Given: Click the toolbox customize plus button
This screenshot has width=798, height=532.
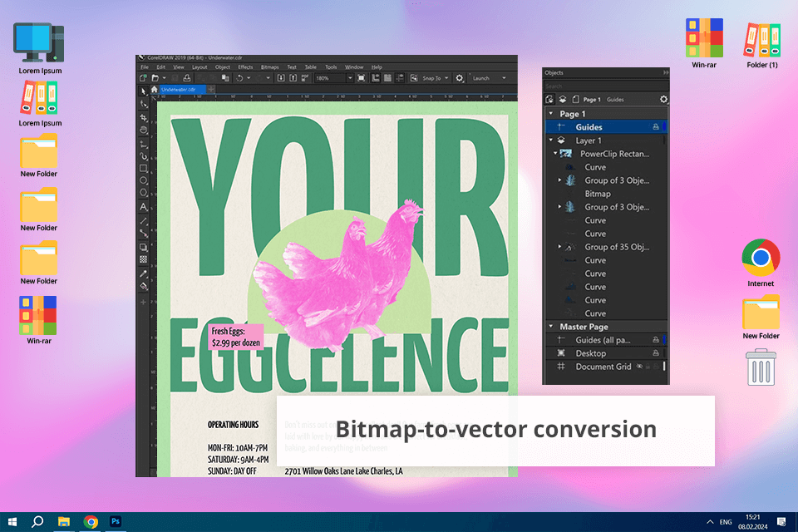Looking at the screenshot, I should coord(144,302).
